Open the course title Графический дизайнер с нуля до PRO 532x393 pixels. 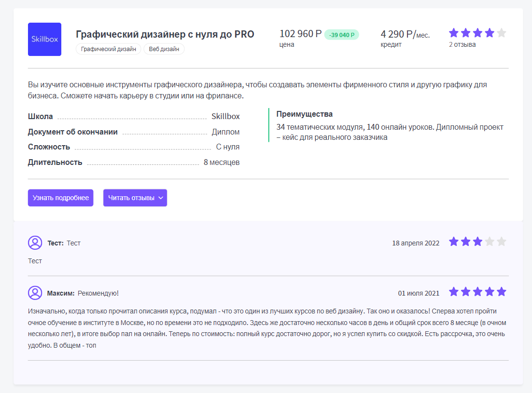(x=165, y=34)
